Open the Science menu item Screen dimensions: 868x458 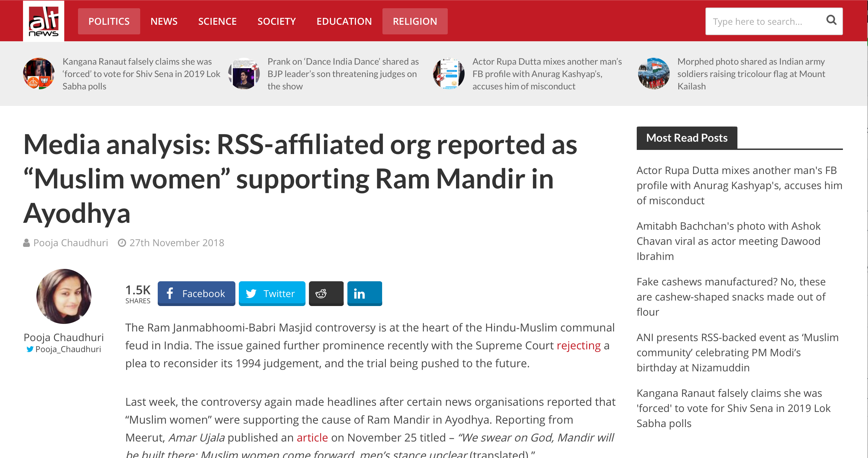coord(217,21)
